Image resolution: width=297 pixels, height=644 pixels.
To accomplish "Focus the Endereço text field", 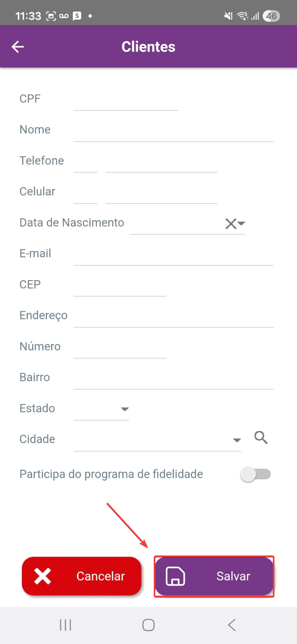I will click(173, 317).
